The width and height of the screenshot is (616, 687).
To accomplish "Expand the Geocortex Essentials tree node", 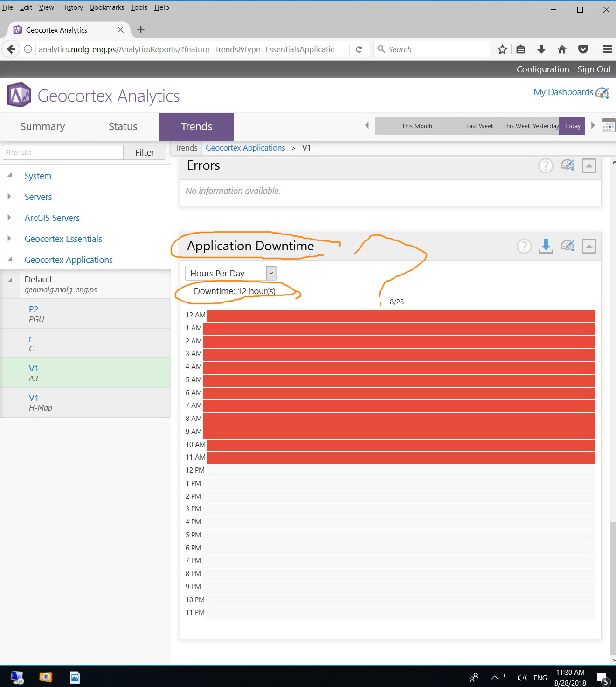I will [9, 238].
